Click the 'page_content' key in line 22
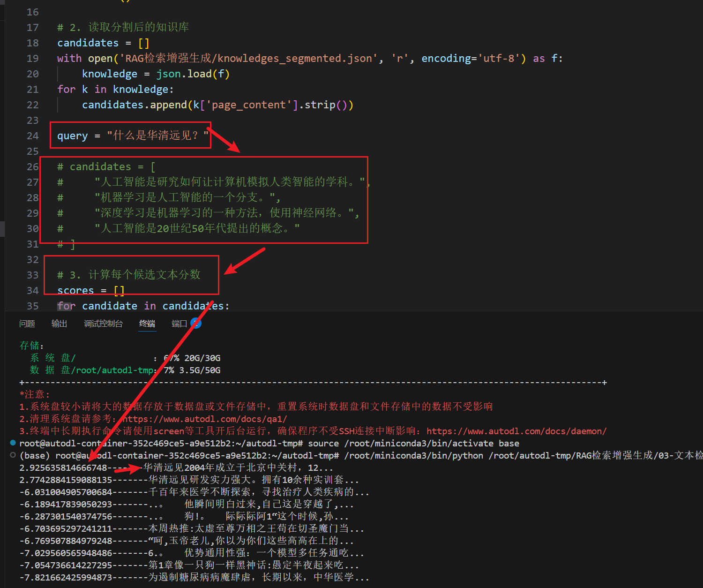 click(249, 105)
